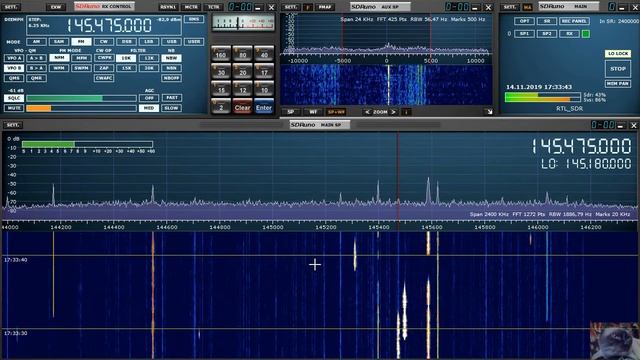Viewport: 640px width, 360px height.
Task: Toggle LO LOCK in Main window
Action: coord(618,54)
